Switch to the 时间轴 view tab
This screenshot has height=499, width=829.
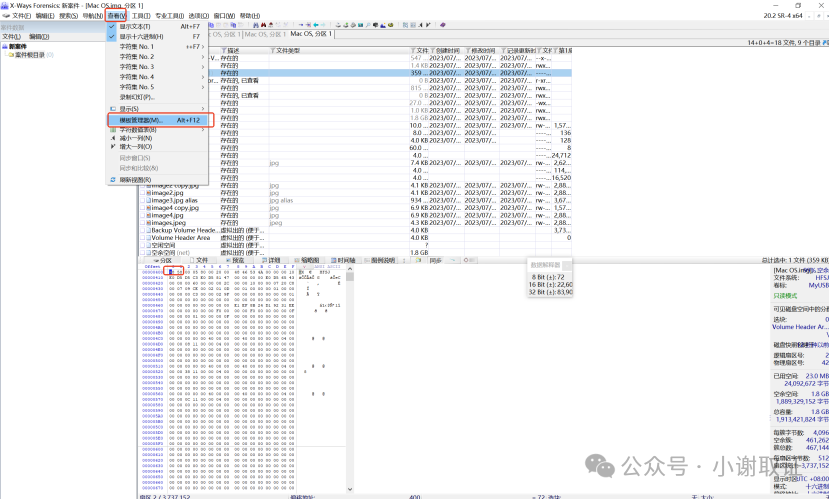click(x=343, y=260)
